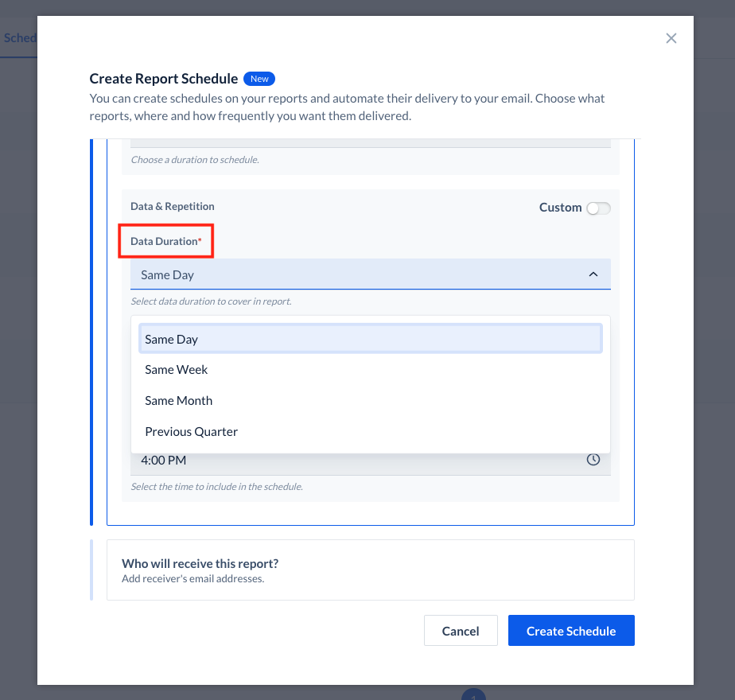Choose Previous Quarter as the data duration
The width and height of the screenshot is (735, 700).
coord(191,431)
